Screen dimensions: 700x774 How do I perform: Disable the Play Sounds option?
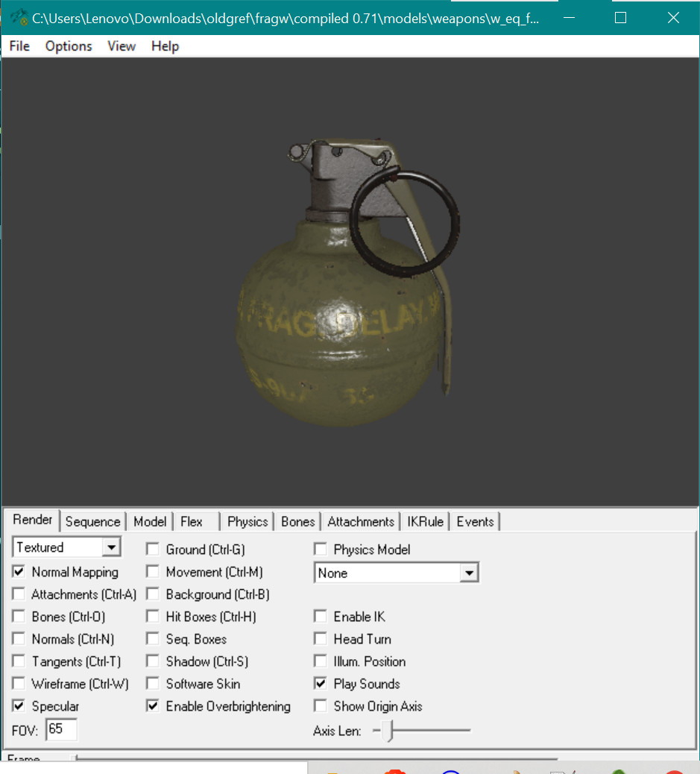[x=320, y=684]
